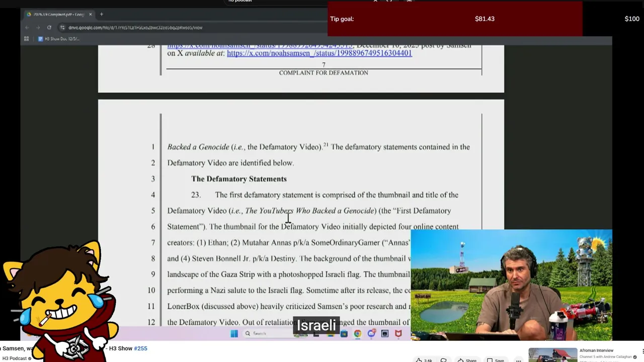Click the #255 hashtag link in title
This screenshot has width=644, height=362.
coord(140,348)
